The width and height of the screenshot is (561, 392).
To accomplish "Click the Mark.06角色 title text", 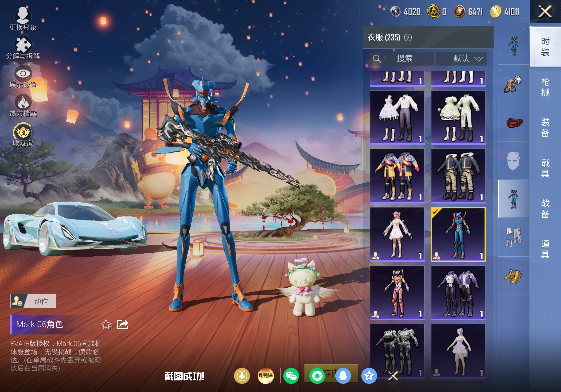I will click(39, 324).
